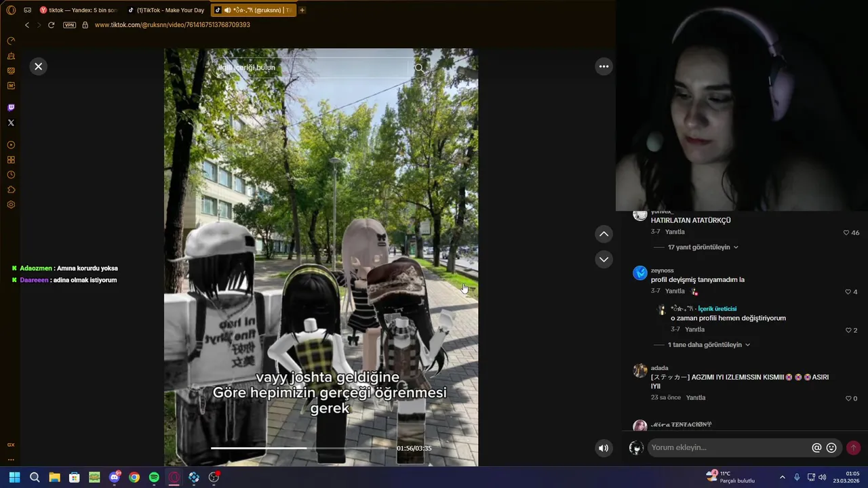Expand '1 tane daha görüntüleyin' replies
868x488 pixels.
(709, 345)
